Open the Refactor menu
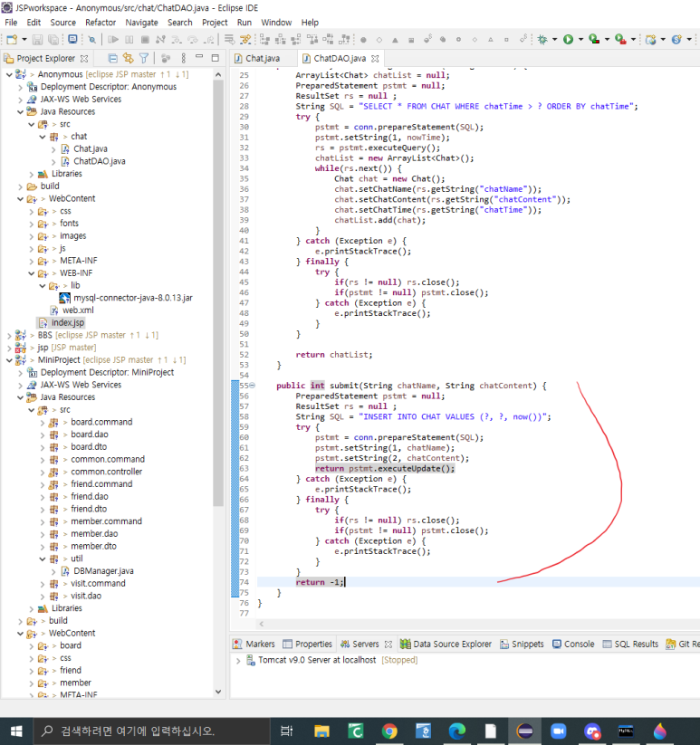Screen dimensions: 700x745 101,23
